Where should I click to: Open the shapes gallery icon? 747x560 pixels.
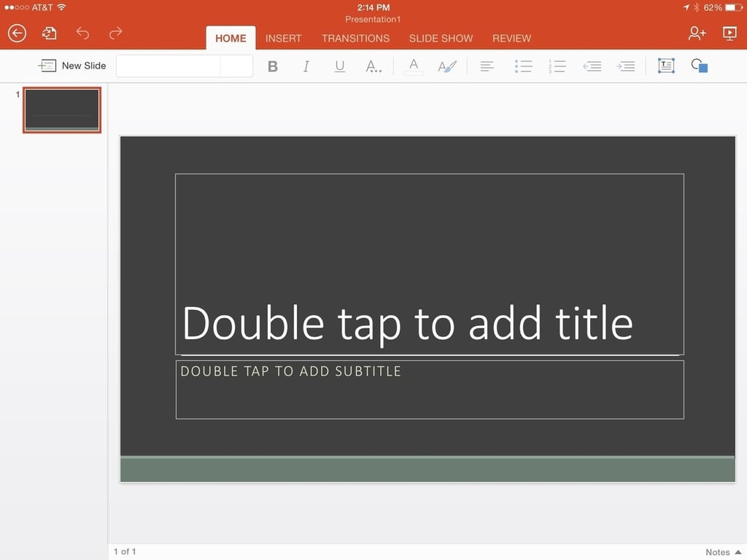click(700, 66)
